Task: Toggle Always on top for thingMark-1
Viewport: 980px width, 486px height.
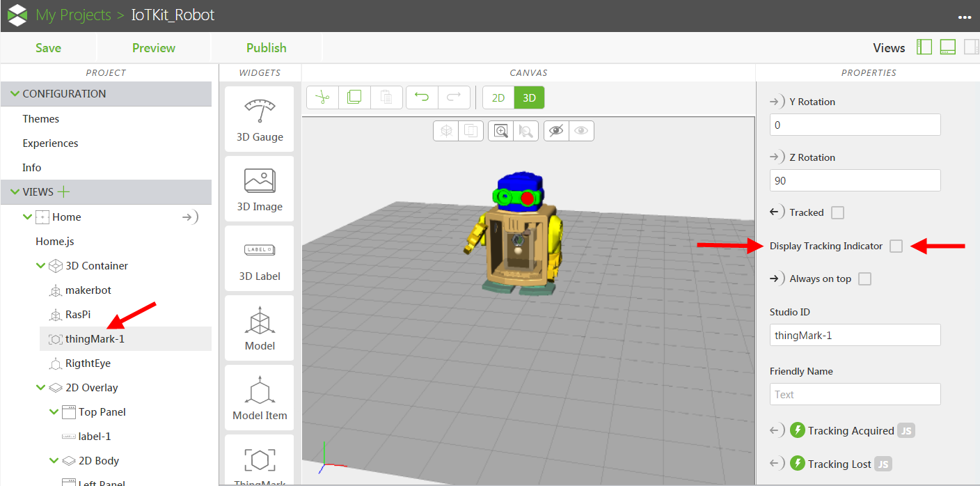Action: pyautogui.click(x=864, y=278)
